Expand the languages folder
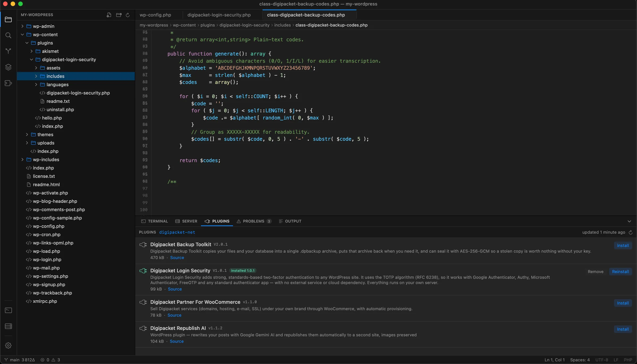 36,85
